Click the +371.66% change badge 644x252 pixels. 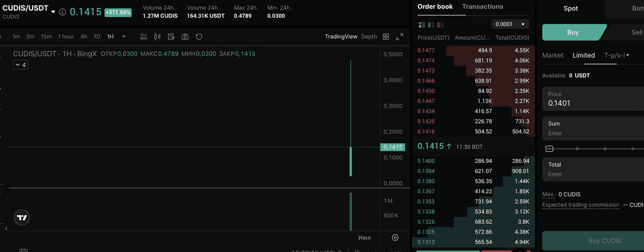[x=118, y=13]
